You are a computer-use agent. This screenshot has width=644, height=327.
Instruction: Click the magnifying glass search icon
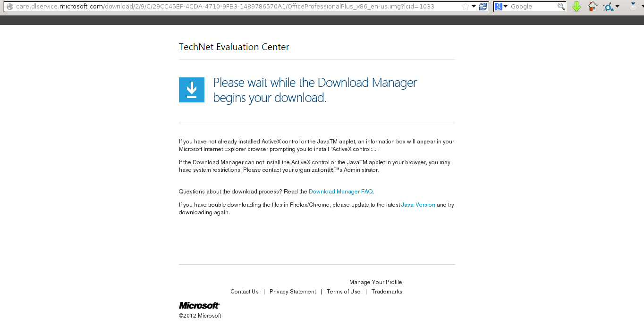click(x=561, y=7)
